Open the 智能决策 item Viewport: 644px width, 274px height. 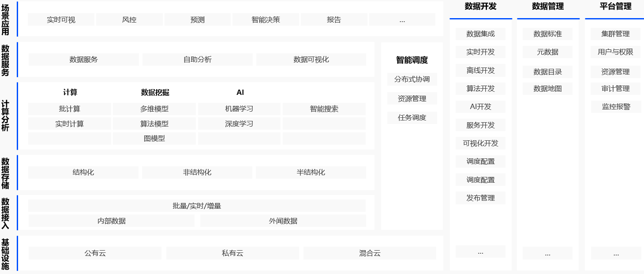pyautogui.click(x=266, y=19)
